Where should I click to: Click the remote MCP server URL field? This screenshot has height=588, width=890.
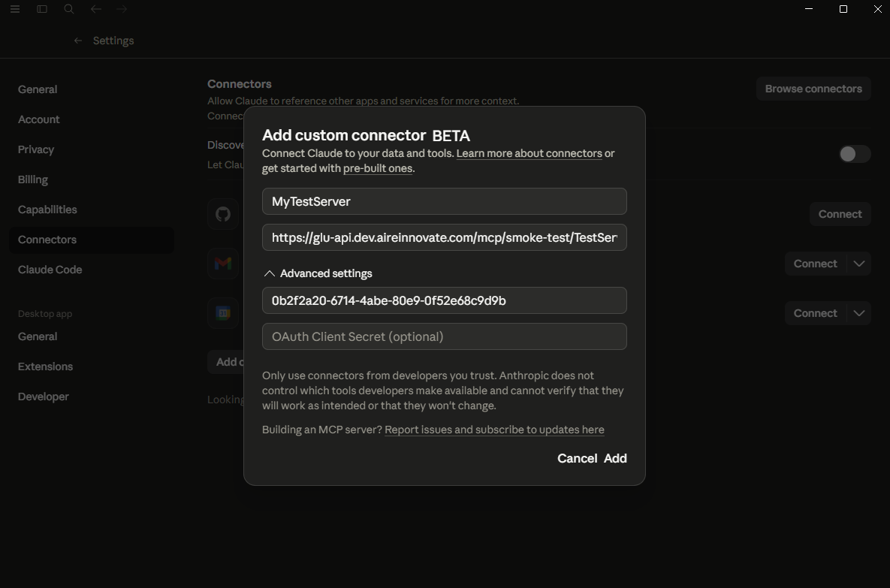(445, 237)
